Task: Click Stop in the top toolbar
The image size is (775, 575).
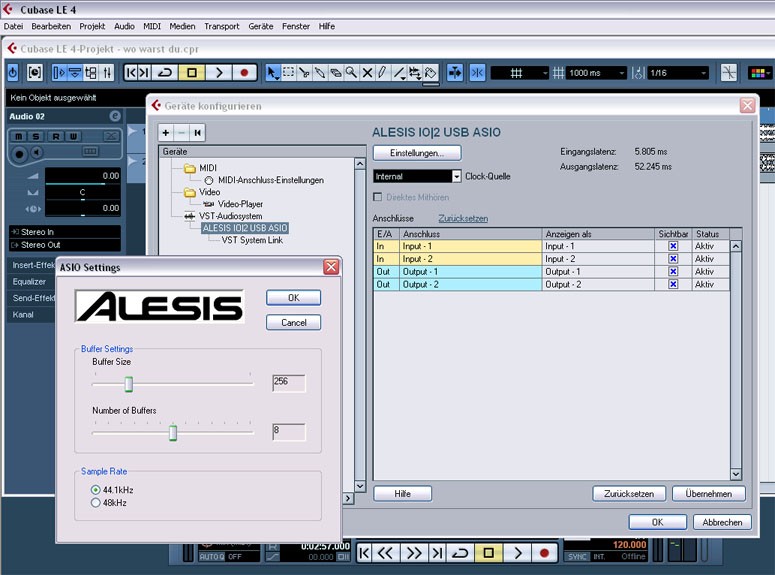Action: (x=192, y=73)
